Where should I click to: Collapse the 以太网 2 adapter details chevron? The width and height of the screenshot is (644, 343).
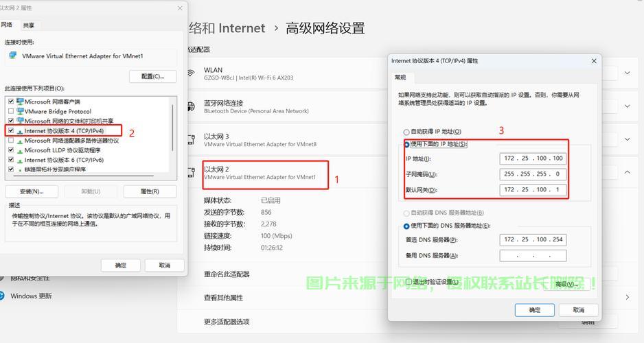(628, 173)
